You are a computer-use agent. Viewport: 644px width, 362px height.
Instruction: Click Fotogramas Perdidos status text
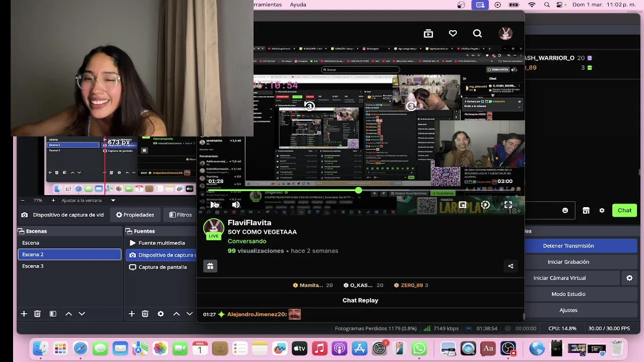[376, 328]
